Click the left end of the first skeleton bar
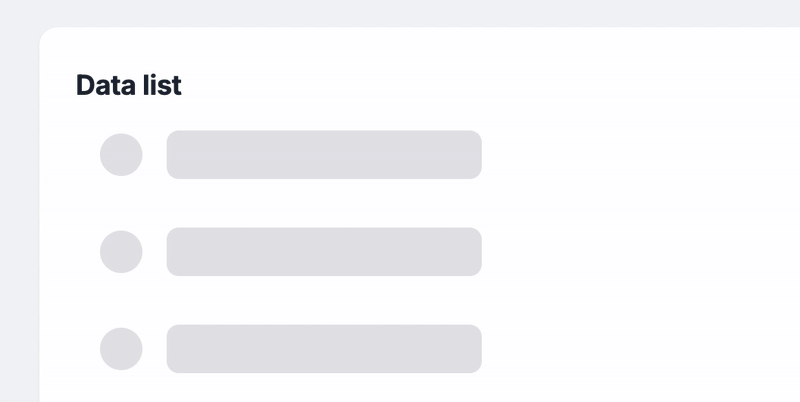This screenshot has width=800, height=402. 177,155
